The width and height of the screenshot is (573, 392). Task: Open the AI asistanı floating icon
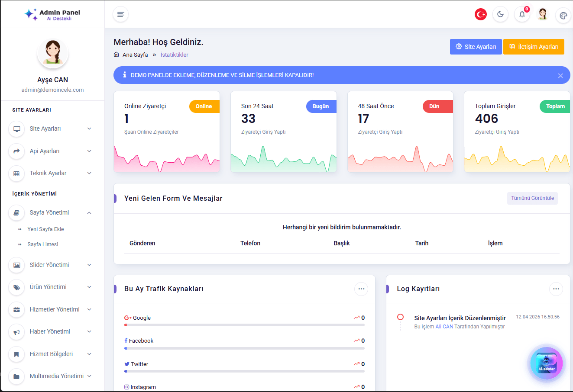point(547,363)
